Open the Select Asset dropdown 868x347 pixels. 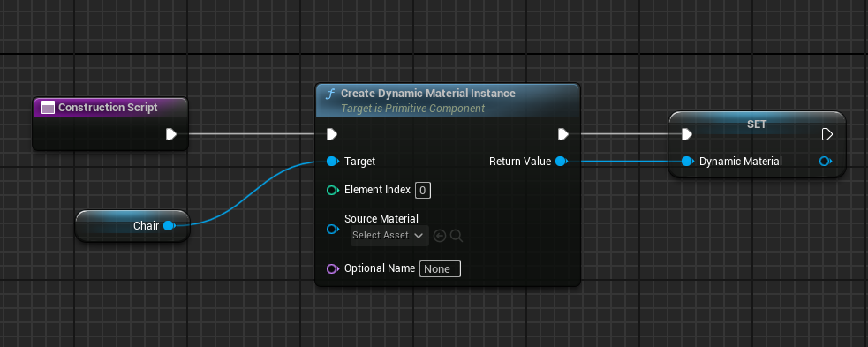[x=389, y=235]
